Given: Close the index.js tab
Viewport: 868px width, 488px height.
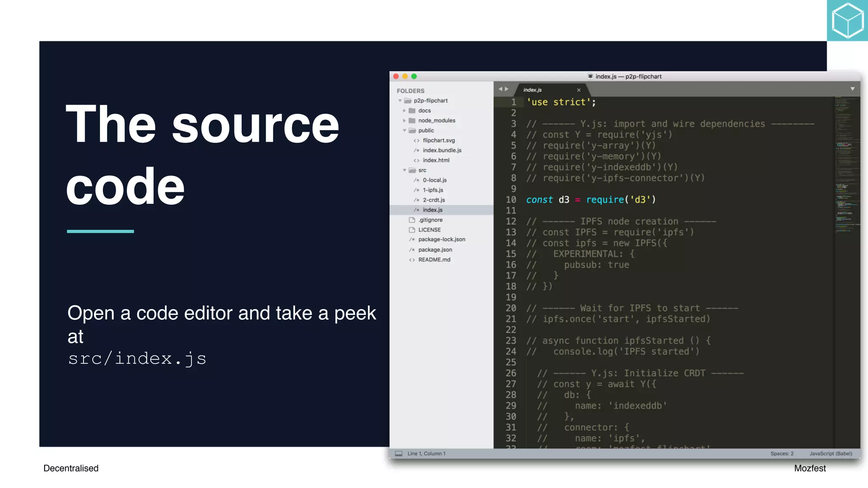Looking at the screenshot, I should [579, 90].
